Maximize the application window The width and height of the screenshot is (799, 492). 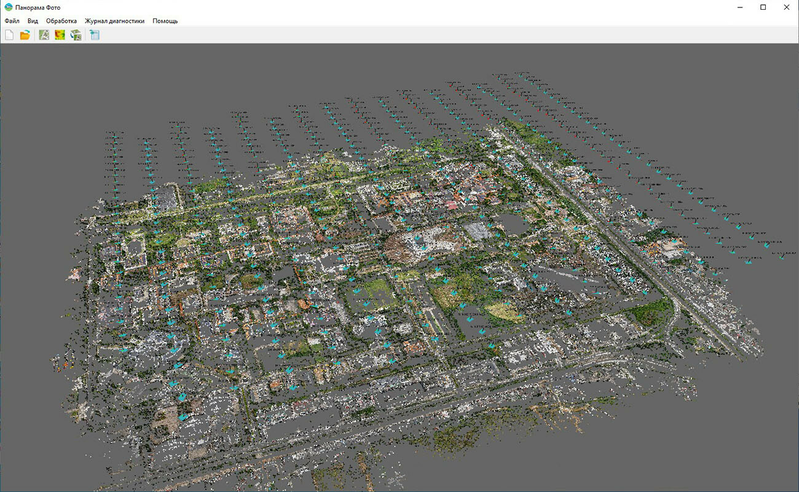[763, 7]
